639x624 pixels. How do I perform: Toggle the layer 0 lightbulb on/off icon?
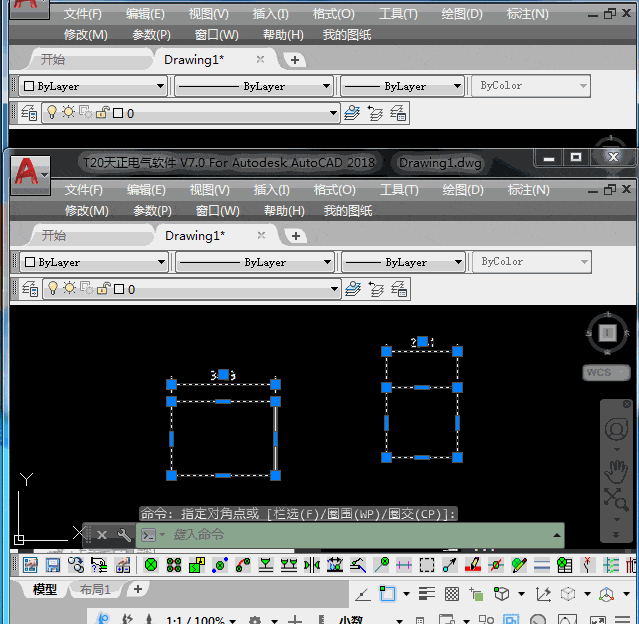tap(53, 289)
